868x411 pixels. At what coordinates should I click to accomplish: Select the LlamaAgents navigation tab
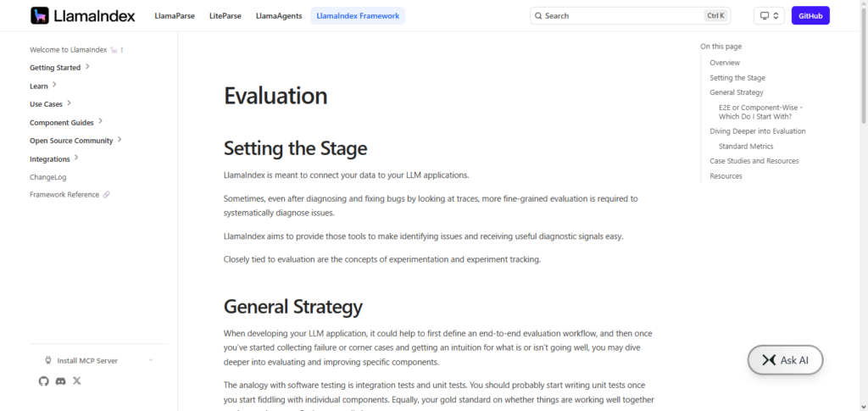tap(279, 16)
